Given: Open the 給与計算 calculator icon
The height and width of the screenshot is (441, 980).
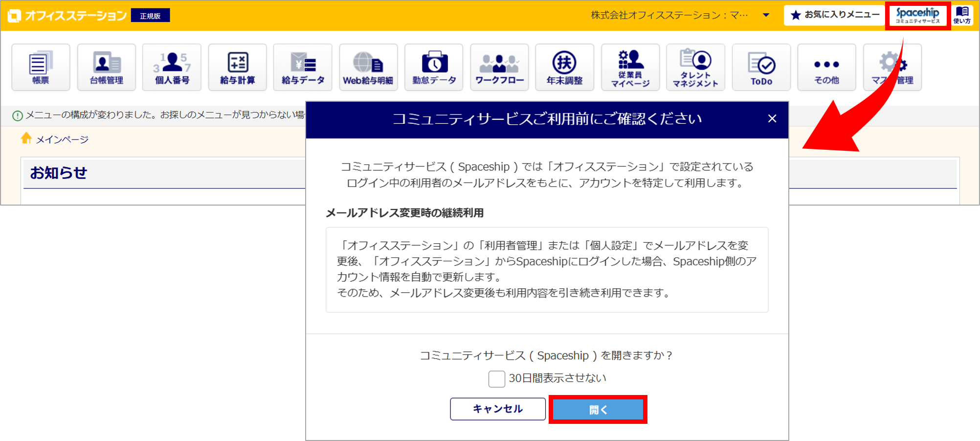Looking at the screenshot, I should [x=237, y=67].
